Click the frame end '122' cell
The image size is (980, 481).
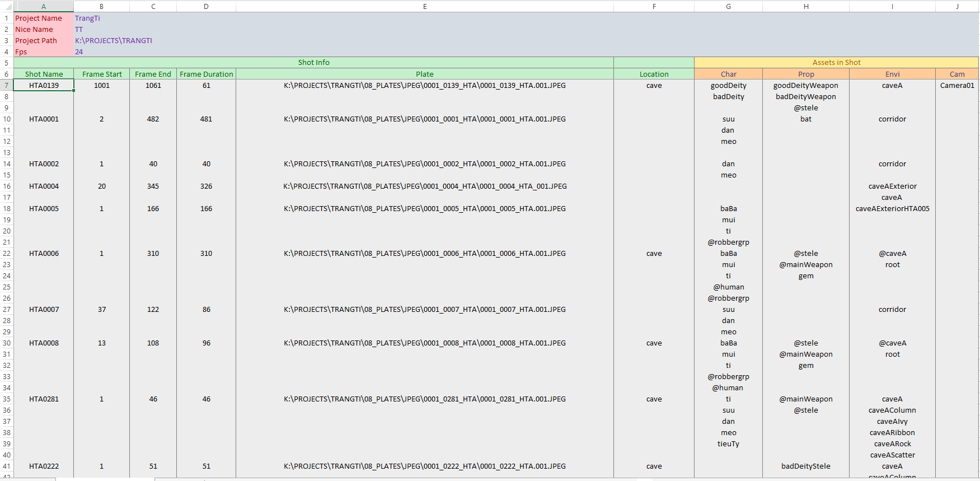(x=153, y=309)
